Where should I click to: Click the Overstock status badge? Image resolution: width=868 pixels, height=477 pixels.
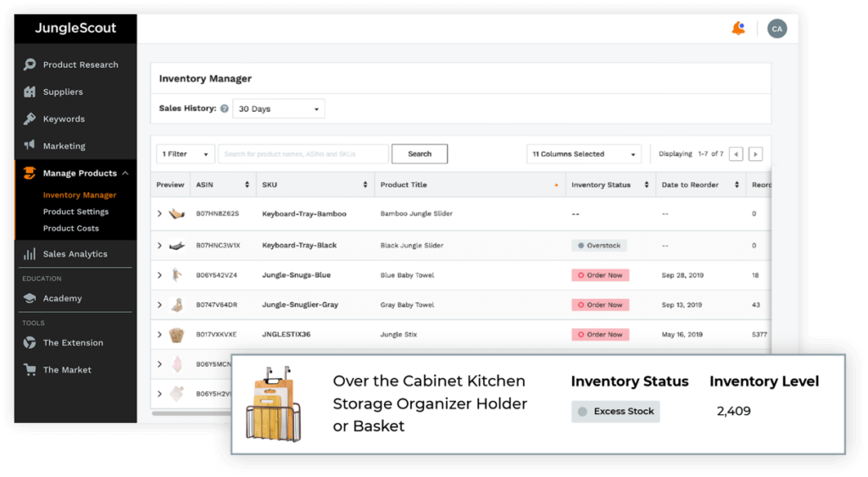pos(599,245)
